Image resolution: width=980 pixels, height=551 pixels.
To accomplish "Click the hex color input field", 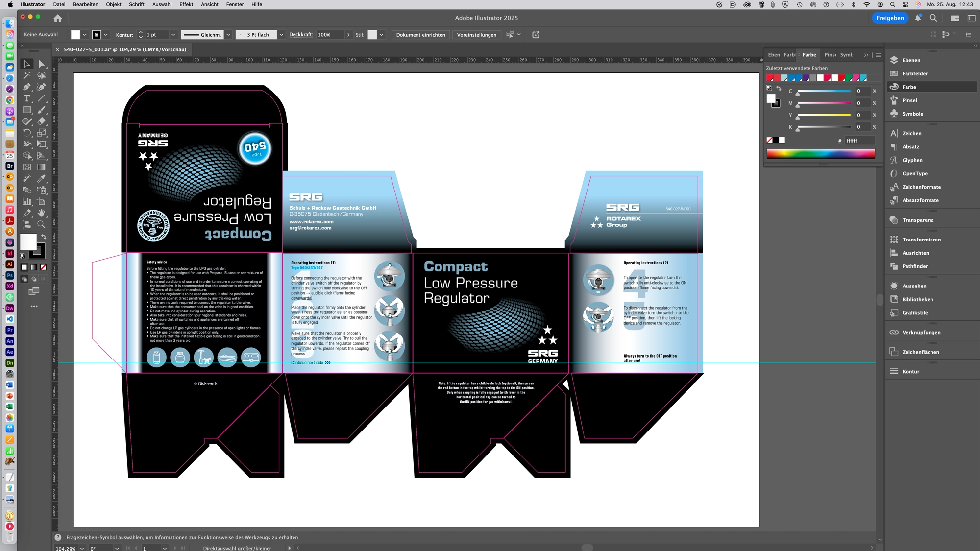I will [858, 141].
